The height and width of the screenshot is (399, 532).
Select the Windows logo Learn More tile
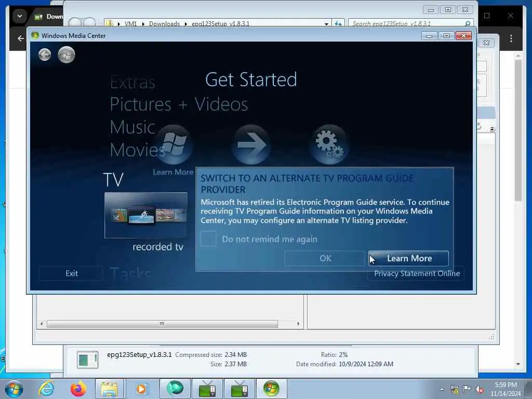(174, 145)
